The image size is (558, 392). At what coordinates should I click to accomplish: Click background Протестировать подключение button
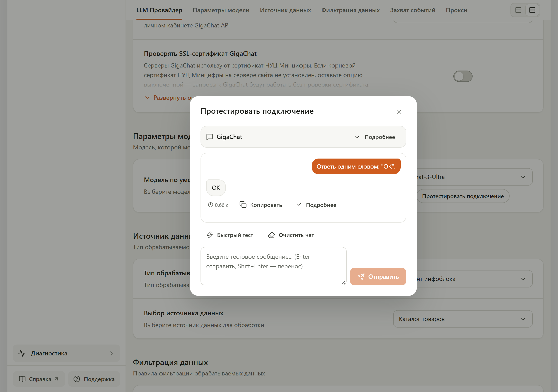463,196
